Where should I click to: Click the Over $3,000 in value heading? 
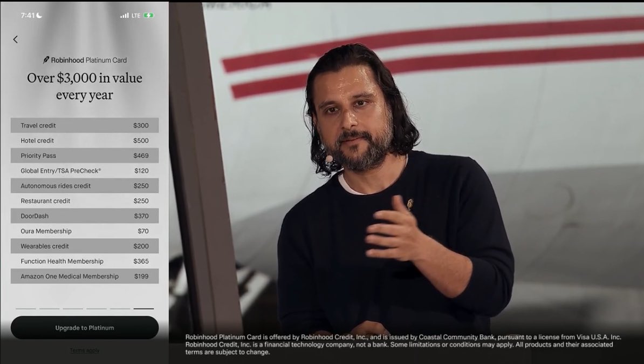(85, 86)
